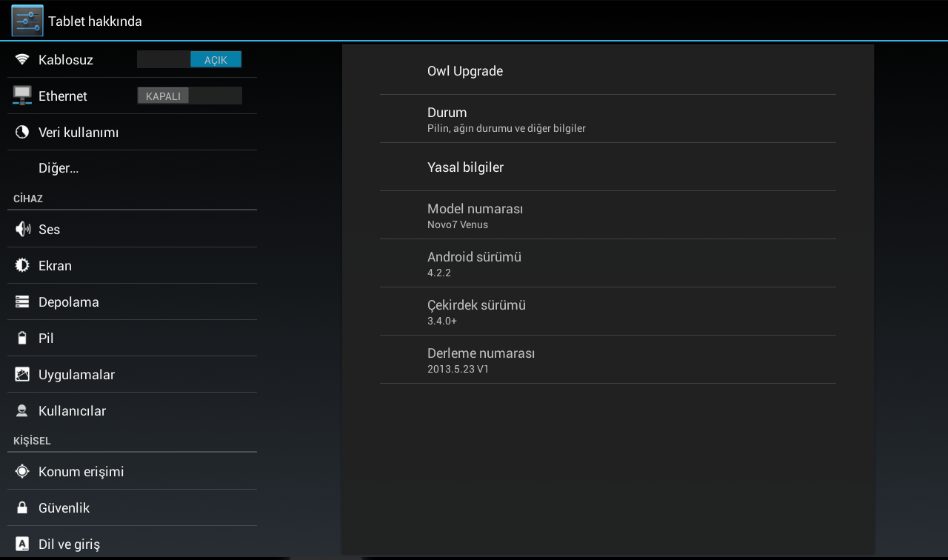
Task: Open Güvenlik security settings
Action: pyautogui.click(x=132, y=507)
